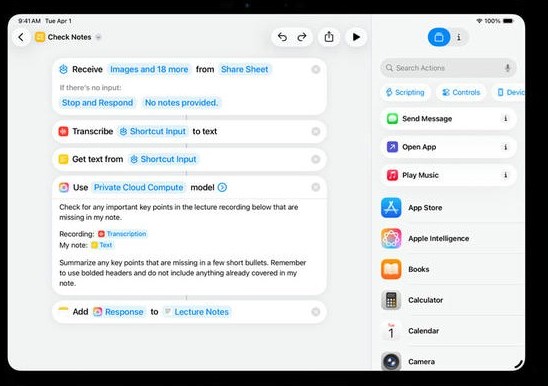548x386 pixels.
Task: Add the Play Music action
Action: [448, 175]
